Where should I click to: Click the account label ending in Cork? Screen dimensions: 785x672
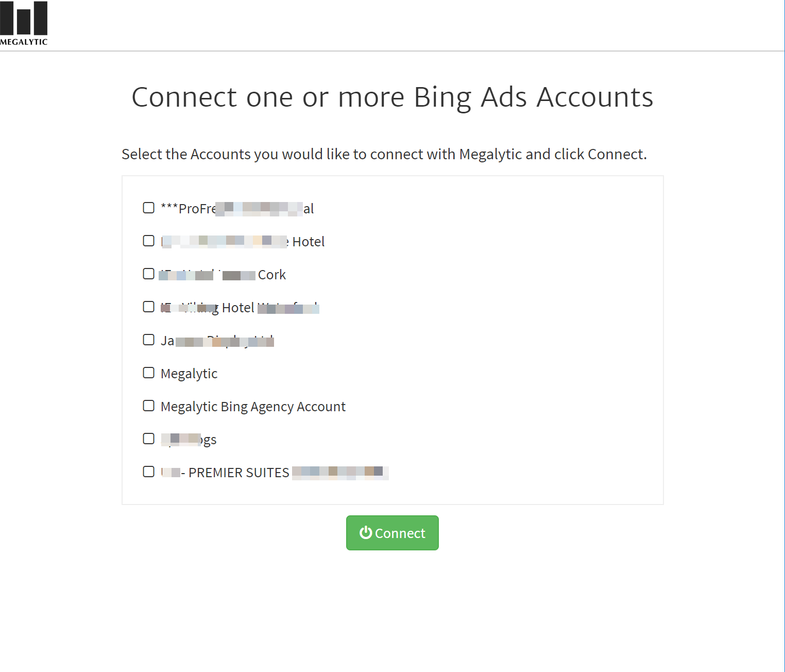tap(223, 275)
